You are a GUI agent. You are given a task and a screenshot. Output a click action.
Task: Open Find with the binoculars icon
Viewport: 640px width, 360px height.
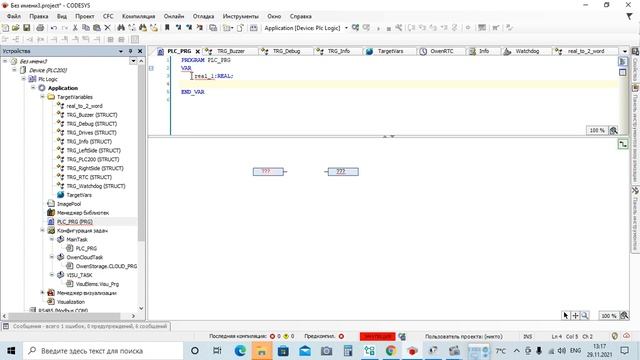tap(121, 28)
